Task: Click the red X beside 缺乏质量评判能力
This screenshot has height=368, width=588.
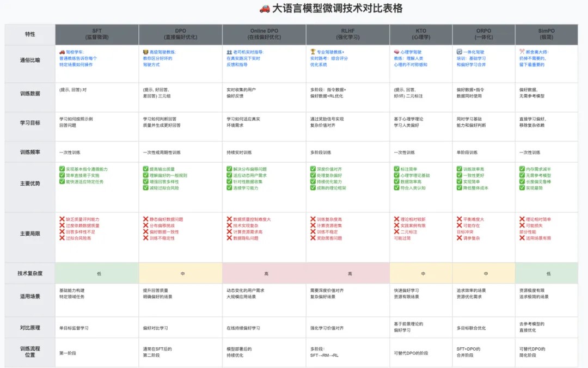Action: (62, 219)
